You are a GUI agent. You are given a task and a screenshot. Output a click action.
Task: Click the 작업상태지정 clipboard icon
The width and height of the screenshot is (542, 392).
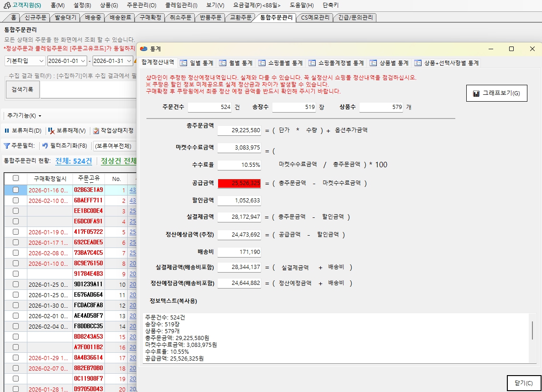[x=96, y=131]
